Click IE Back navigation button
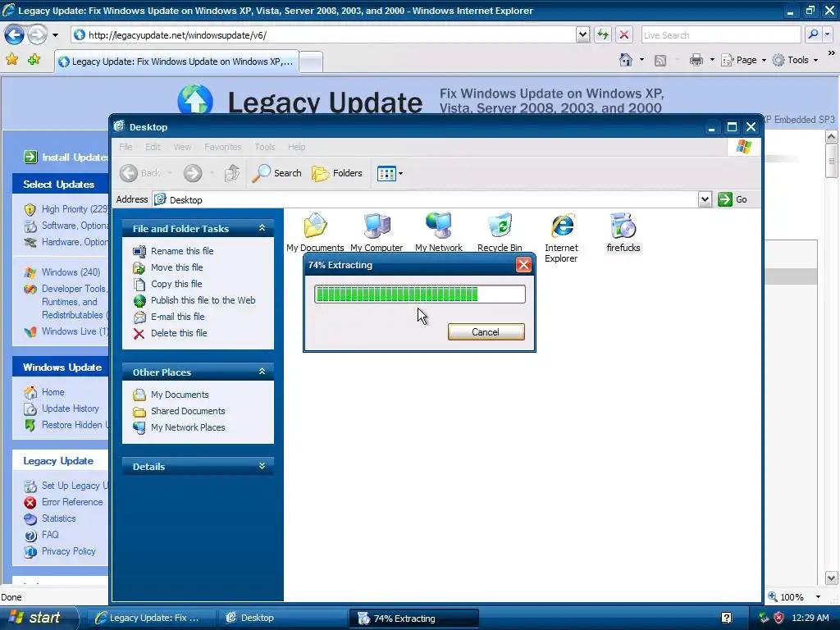The height and width of the screenshot is (630, 840). click(x=15, y=35)
